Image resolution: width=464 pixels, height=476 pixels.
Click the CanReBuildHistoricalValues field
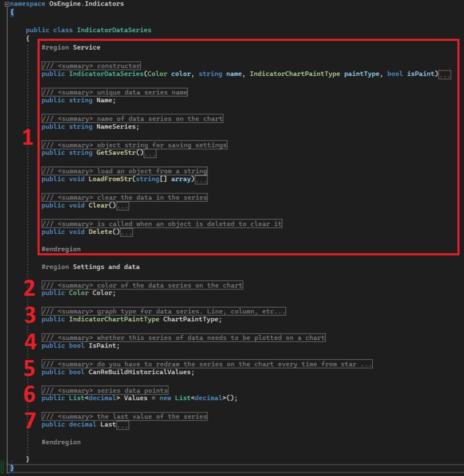point(140,372)
